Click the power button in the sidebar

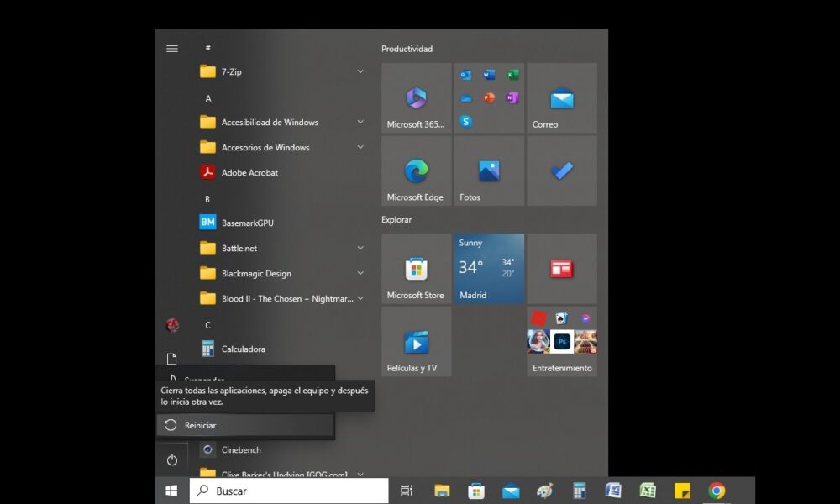click(x=171, y=459)
